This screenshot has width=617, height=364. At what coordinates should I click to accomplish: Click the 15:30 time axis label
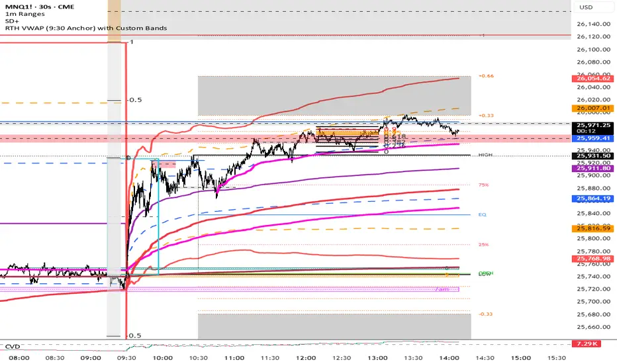pyautogui.click(x=556, y=358)
